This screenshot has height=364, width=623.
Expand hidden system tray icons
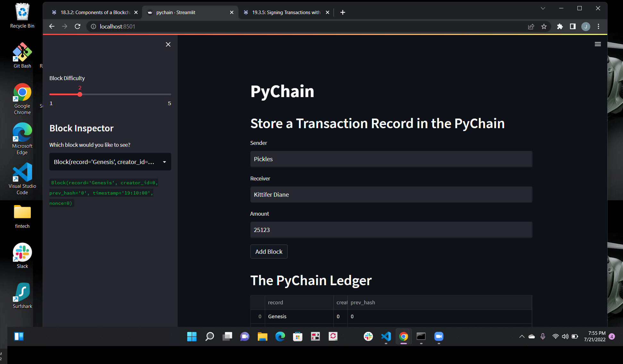point(521,336)
